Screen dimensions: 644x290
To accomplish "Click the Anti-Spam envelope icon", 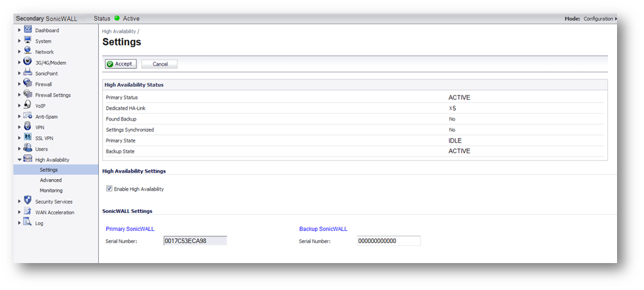I will [x=28, y=116].
